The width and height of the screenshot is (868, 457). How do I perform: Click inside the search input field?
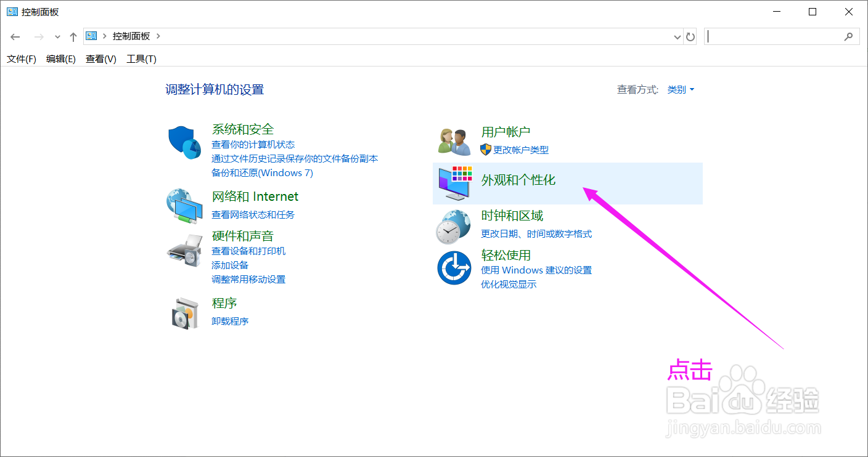(x=777, y=36)
